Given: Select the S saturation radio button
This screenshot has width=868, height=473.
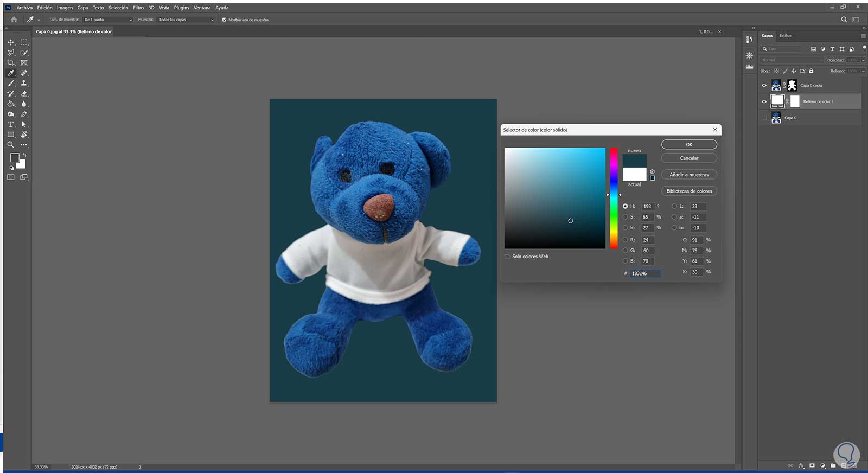Looking at the screenshot, I should (625, 217).
